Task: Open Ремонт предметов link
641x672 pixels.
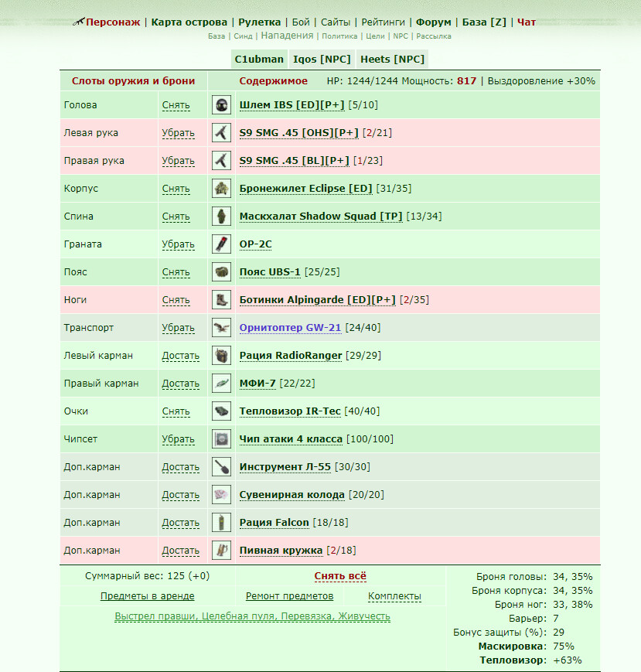Action: pos(290,596)
